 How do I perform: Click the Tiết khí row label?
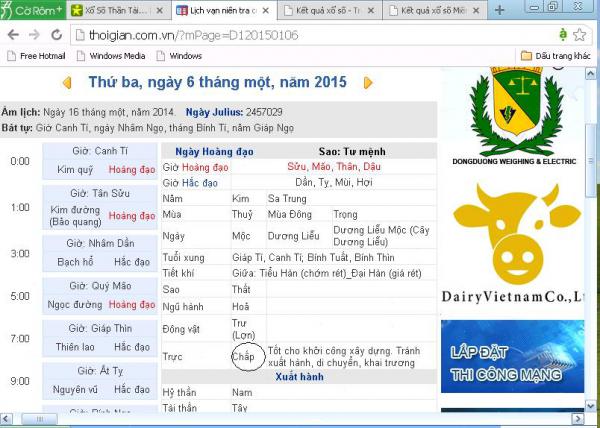click(178, 273)
